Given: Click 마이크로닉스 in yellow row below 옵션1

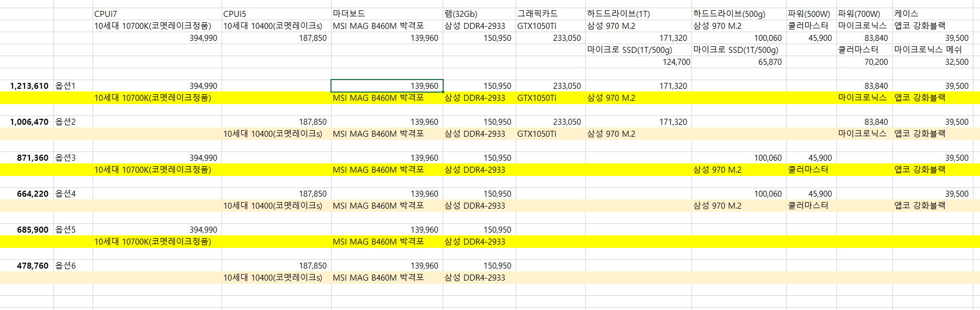Looking at the screenshot, I should click(865, 98).
